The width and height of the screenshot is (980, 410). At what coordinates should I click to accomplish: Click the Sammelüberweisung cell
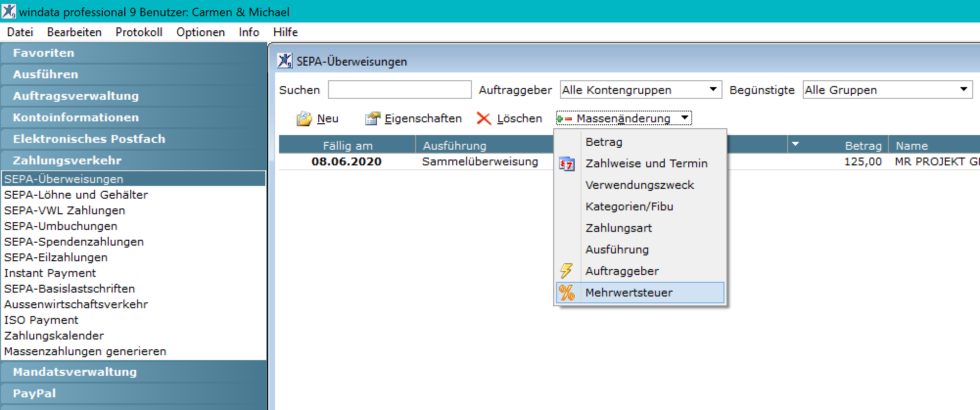tap(480, 161)
